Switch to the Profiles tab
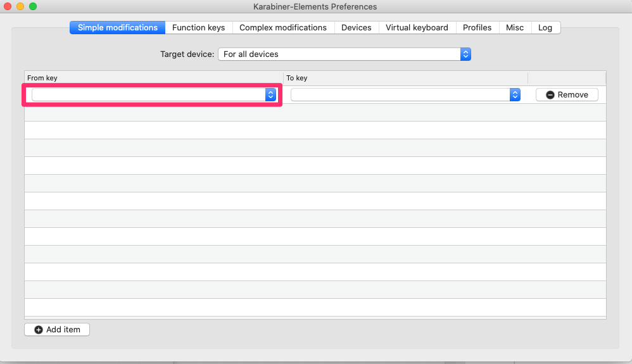This screenshot has height=364, width=632. click(477, 27)
